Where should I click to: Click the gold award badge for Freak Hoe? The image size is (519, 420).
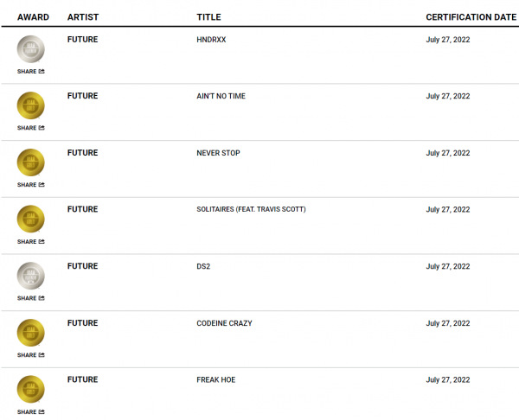(31, 390)
